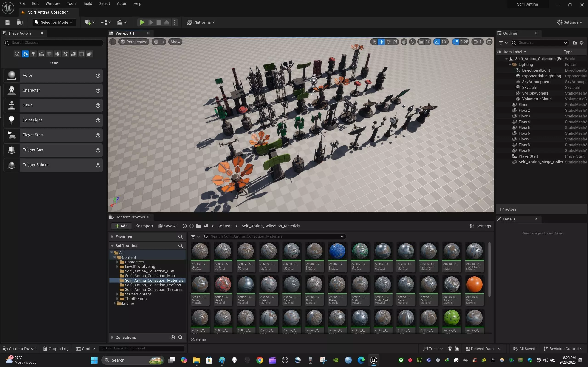Select the rotate transform tool in viewport
588x367 pixels.
coord(388,42)
